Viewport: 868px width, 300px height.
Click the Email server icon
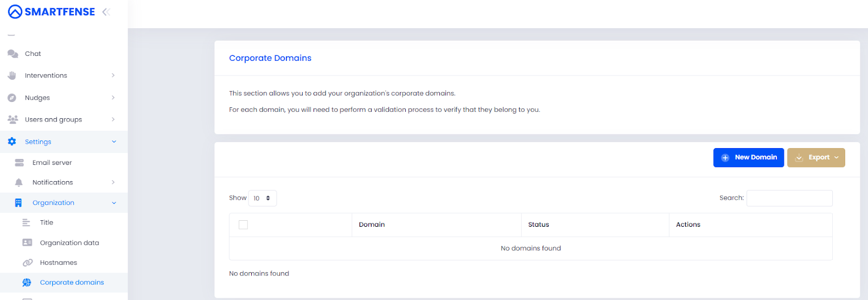point(20,163)
